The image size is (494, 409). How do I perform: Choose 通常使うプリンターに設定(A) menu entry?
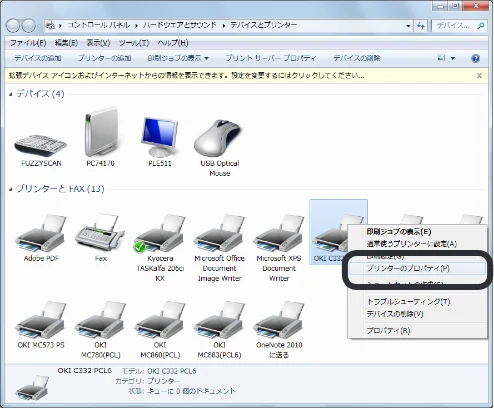417,244
